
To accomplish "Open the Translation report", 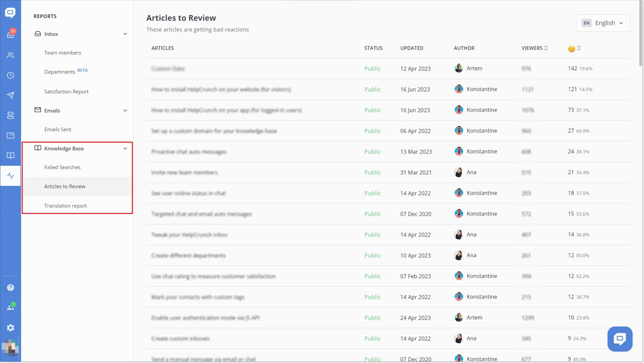I will [x=65, y=205].
